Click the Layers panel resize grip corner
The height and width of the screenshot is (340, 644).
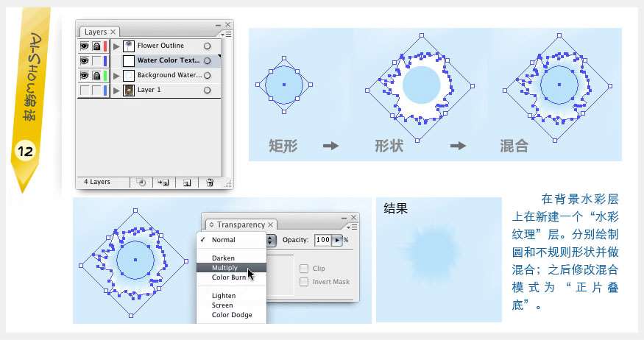coord(227,184)
